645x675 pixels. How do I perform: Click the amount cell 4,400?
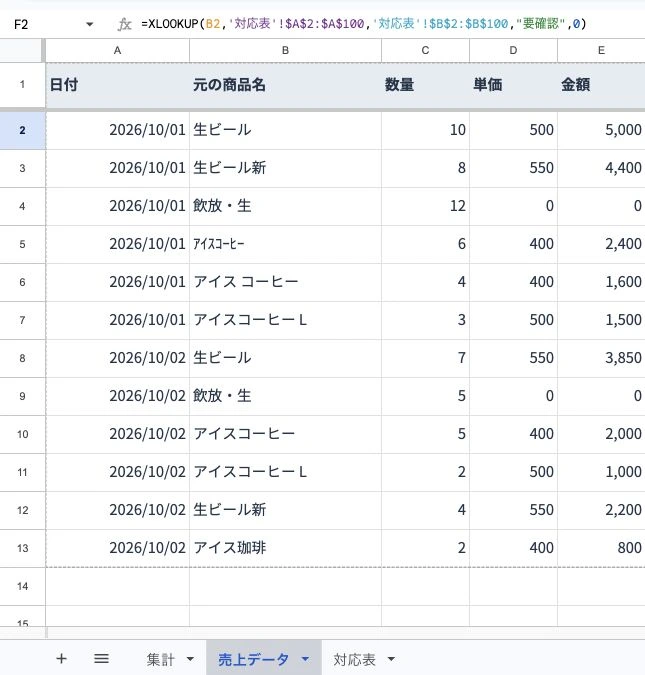[x=602, y=168]
